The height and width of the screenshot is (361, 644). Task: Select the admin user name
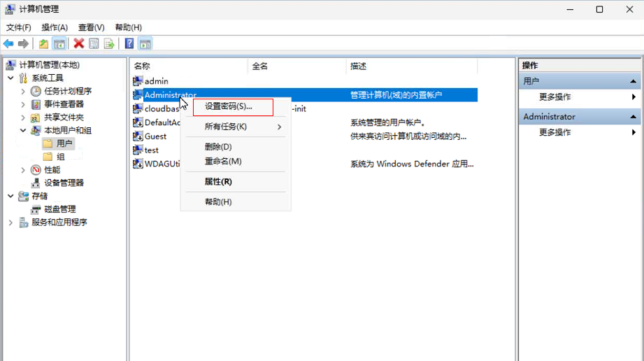tap(157, 81)
